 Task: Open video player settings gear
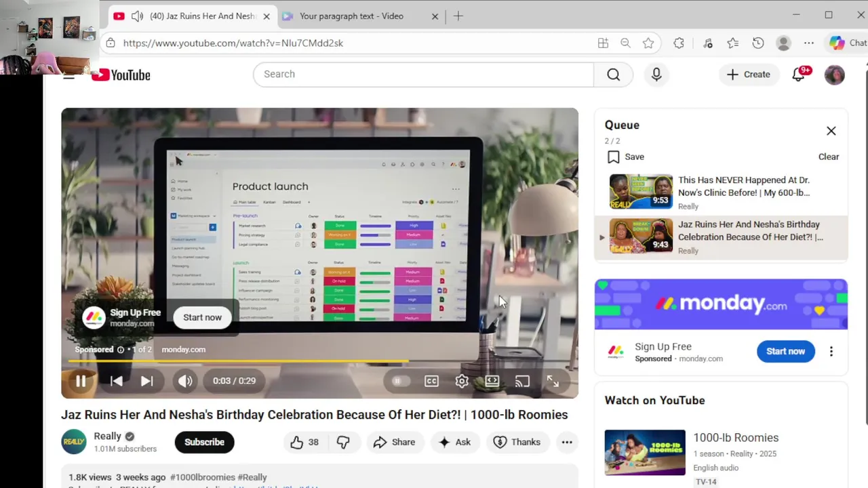pos(462,381)
